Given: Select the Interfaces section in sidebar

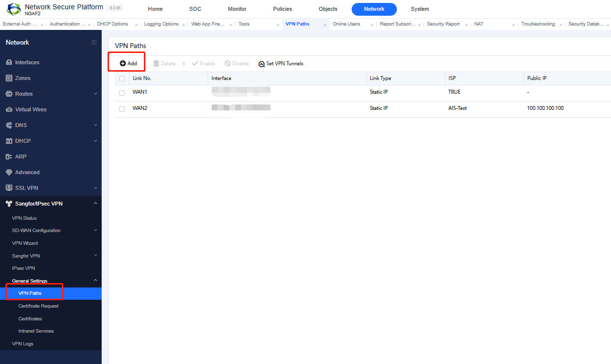Looking at the screenshot, I should pos(27,62).
